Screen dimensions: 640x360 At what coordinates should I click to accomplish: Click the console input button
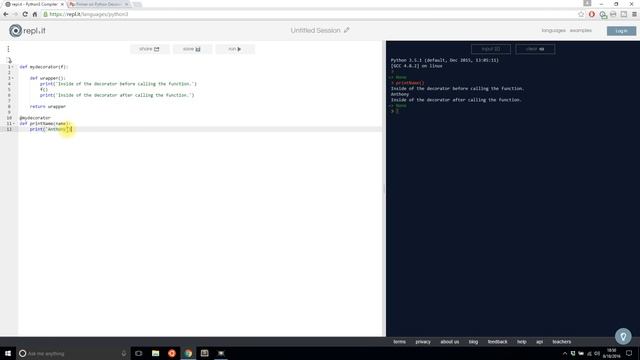tap(491, 49)
